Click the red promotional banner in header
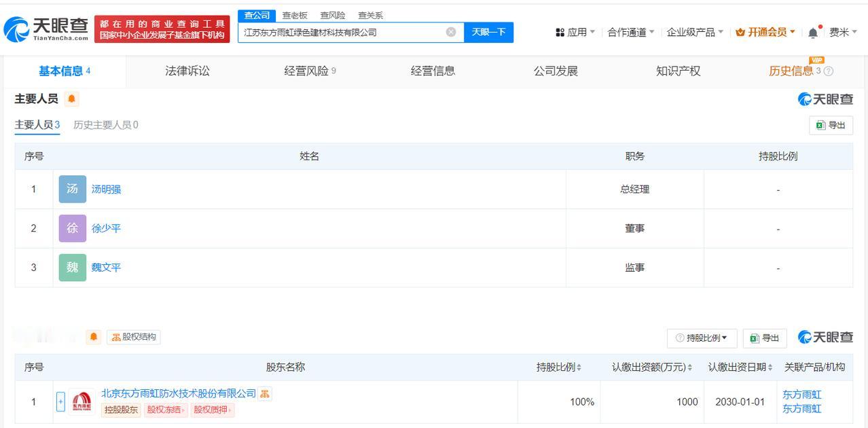868x428 pixels. point(162,29)
